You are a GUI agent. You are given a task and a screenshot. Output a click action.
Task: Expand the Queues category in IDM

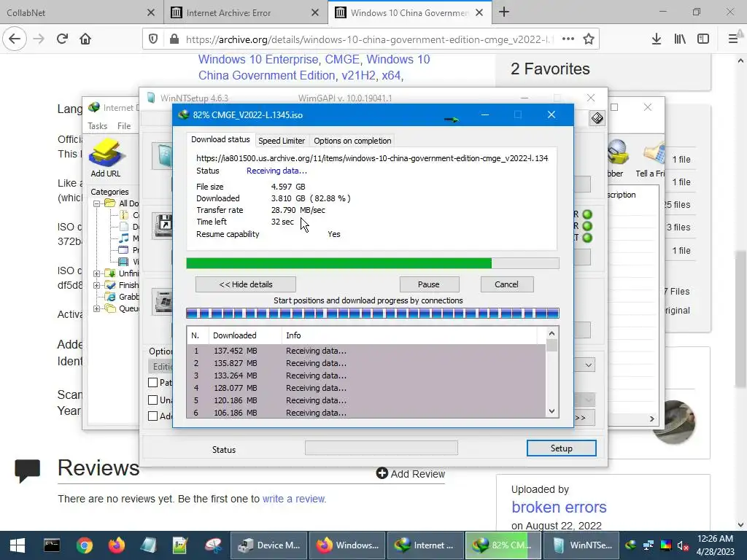pyautogui.click(x=97, y=308)
